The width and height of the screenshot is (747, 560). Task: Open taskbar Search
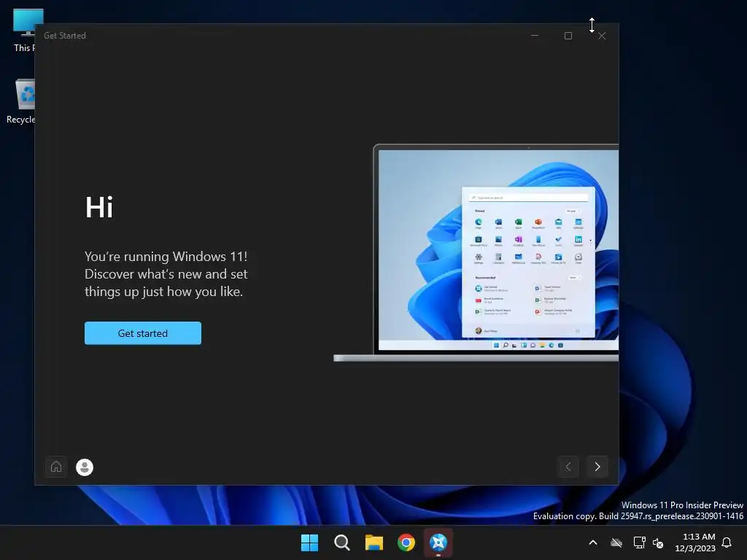pos(342,542)
